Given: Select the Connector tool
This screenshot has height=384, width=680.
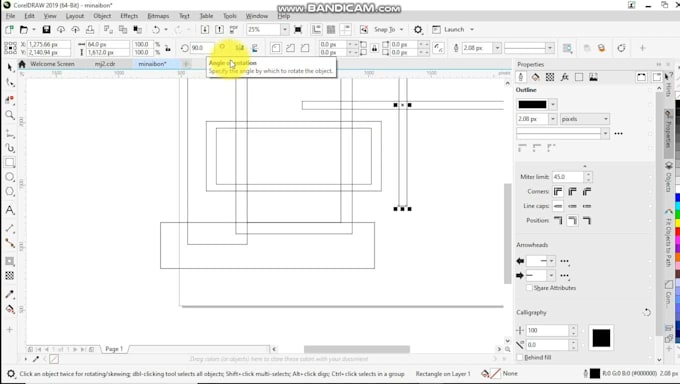Looking at the screenshot, I should click(x=10, y=243).
